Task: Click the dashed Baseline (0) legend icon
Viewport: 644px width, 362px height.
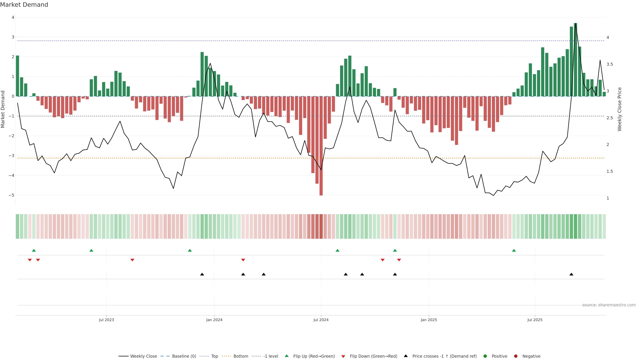Action: tap(165, 356)
